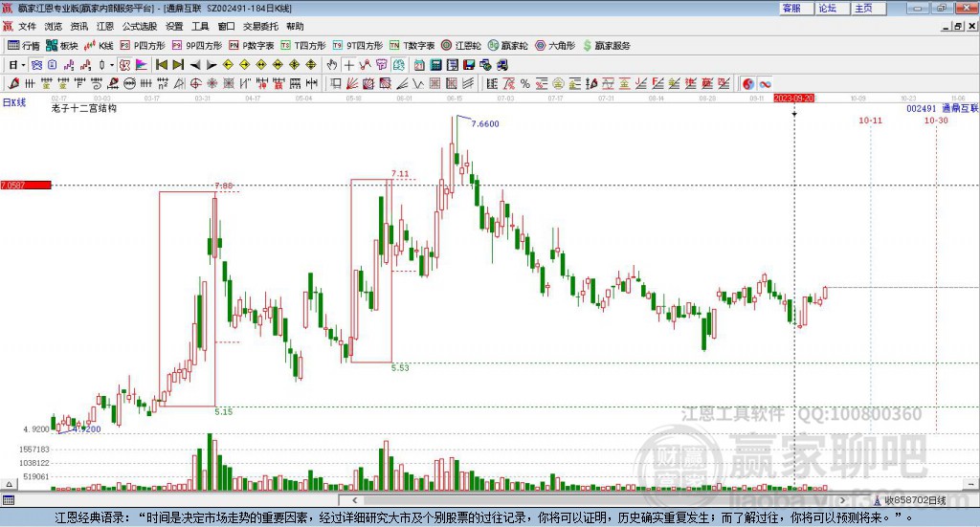Open the 资讯 menu

pos(78,26)
